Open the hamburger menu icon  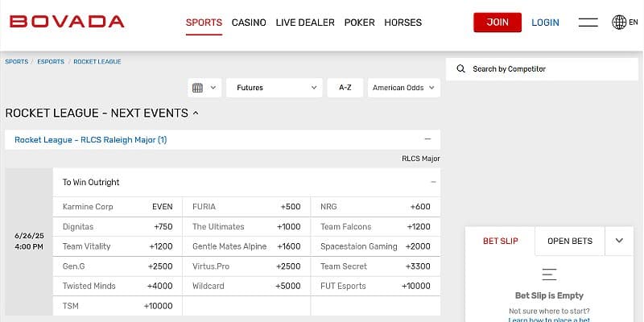(588, 23)
